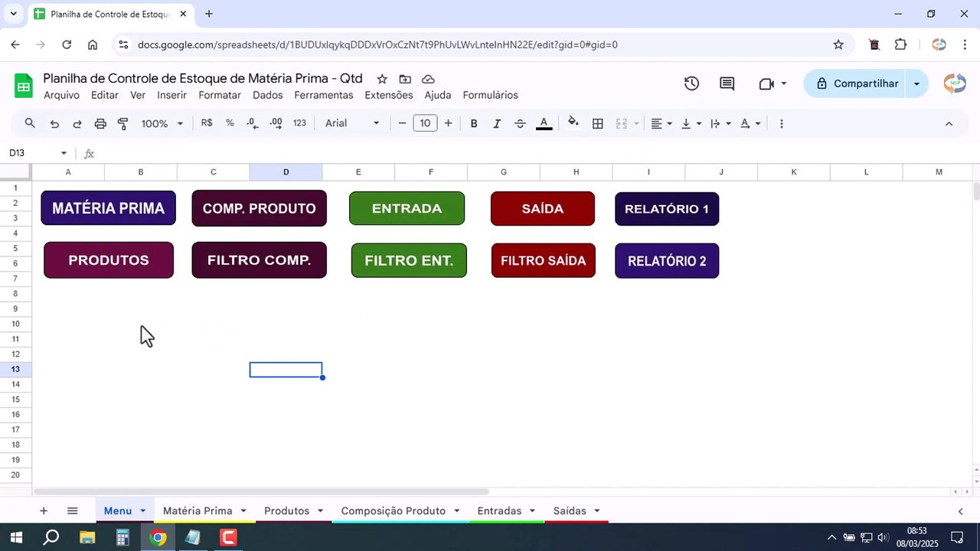The width and height of the screenshot is (980, 551).
Task: Click the font size input field
Action: (425, 123)
